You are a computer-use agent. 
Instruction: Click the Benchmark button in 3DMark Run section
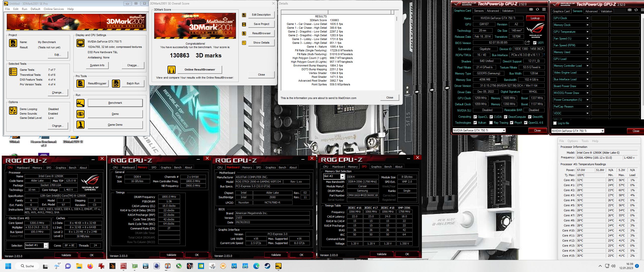[115, 103]
